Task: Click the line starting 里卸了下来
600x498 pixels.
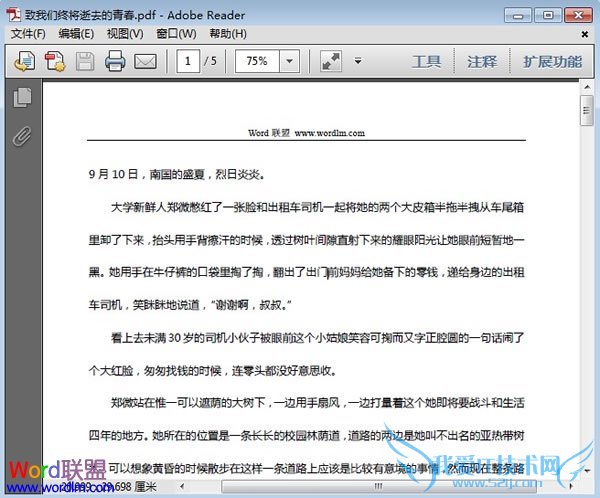Action: point(306,240)
